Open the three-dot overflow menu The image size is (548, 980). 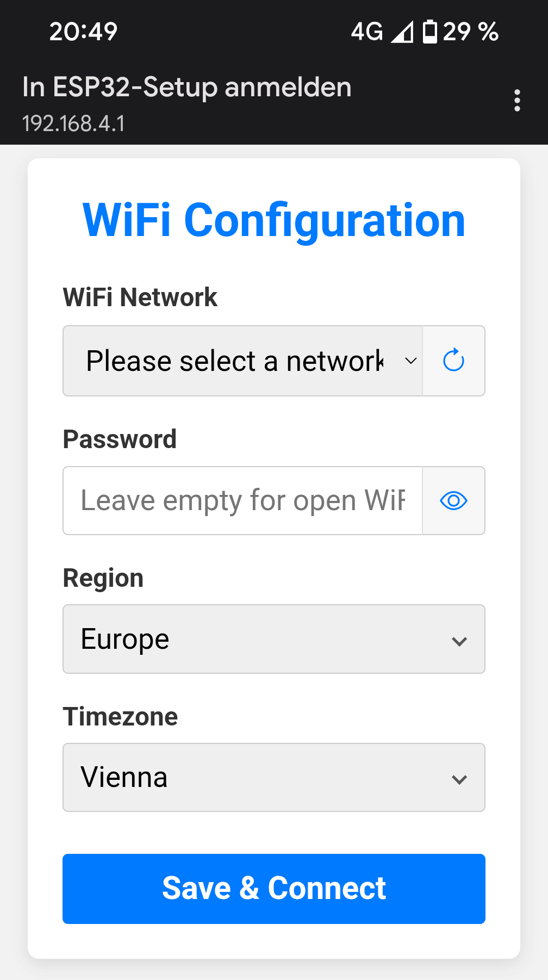coord(517,101)
